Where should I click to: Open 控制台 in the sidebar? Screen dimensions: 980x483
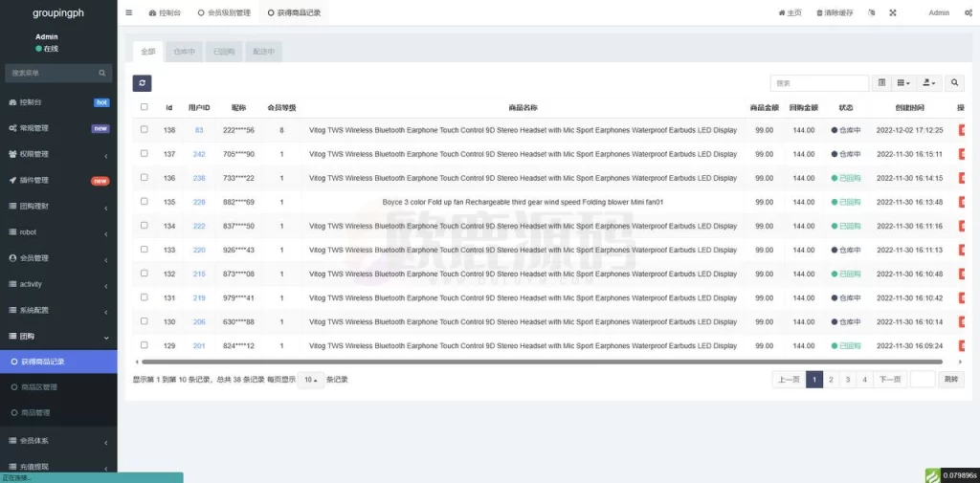pos(58,101)
